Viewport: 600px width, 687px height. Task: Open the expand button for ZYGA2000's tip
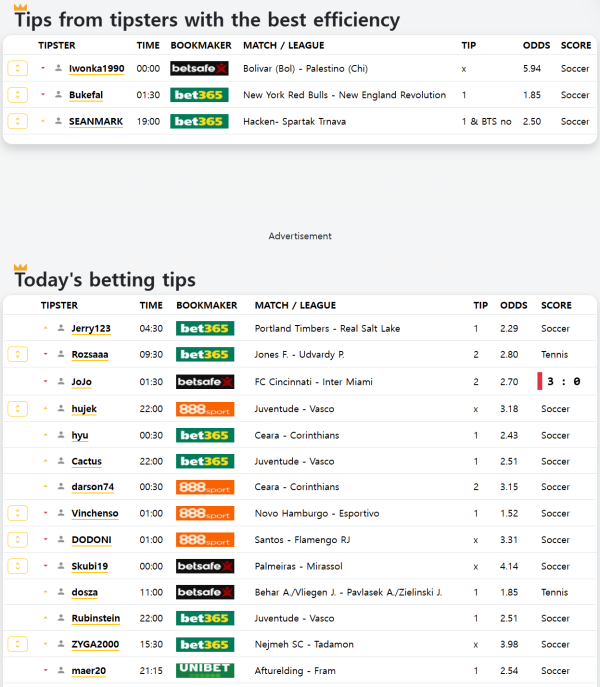coord(17,644)
